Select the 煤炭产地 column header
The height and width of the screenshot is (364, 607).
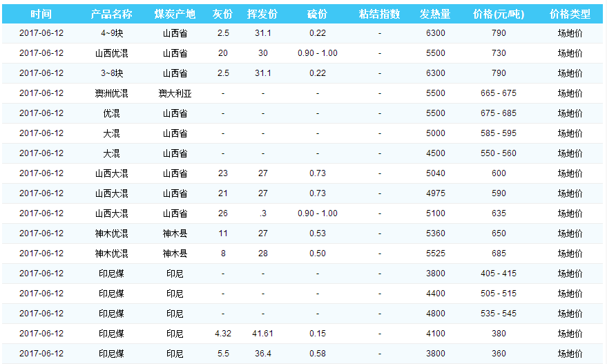click(x=175, y=14)
